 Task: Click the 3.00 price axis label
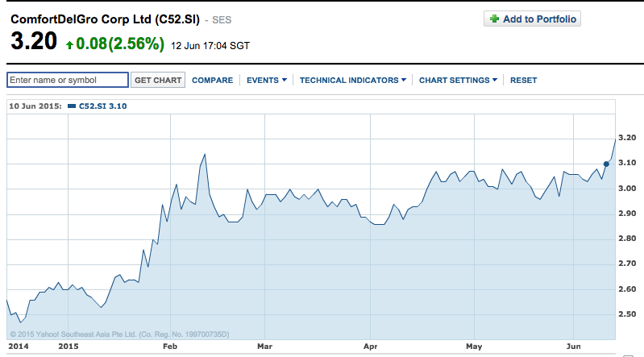[627, 189]
